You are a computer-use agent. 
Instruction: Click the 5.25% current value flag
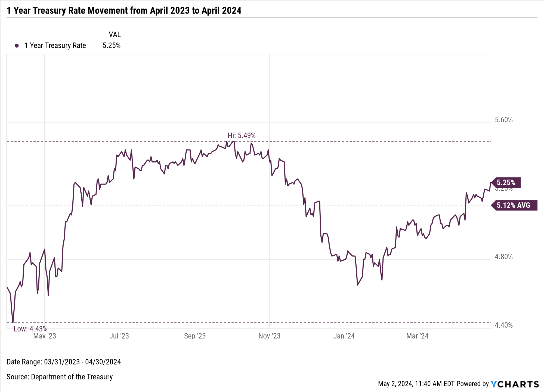[x=506, y=182]
